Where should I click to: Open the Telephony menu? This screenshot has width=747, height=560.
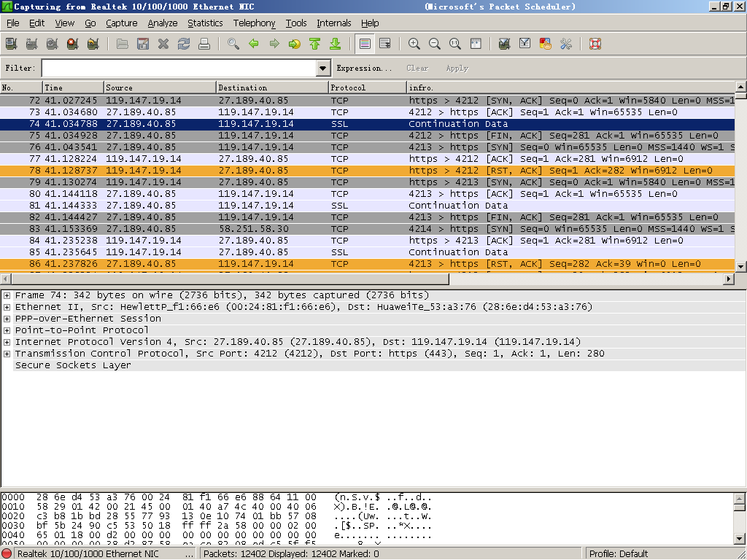click(254, 23)
